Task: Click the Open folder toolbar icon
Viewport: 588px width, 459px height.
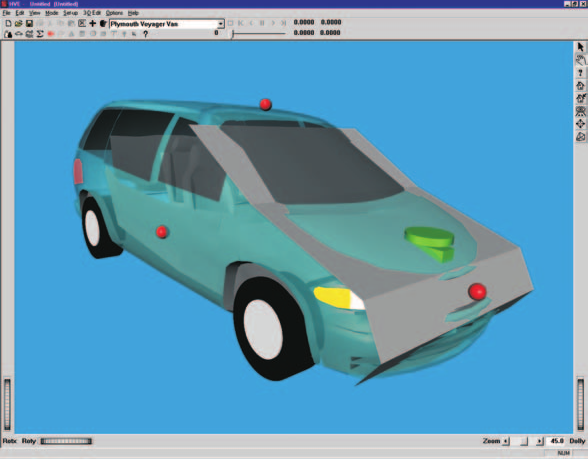Action: click(x=18, y=23)
